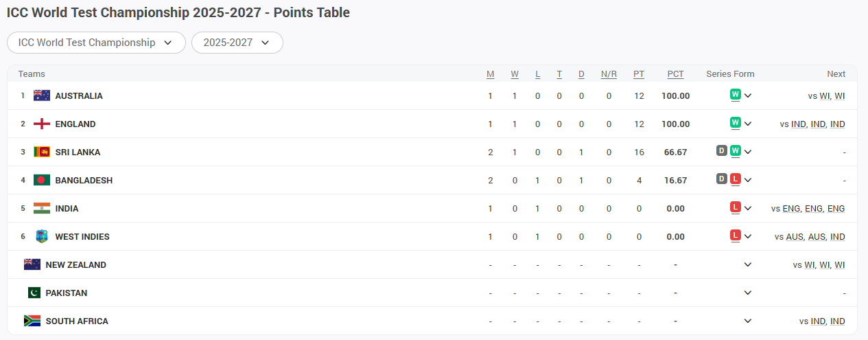Click Australia's green W series form badge
868x340 pixels.
click(x=736, y=95)
